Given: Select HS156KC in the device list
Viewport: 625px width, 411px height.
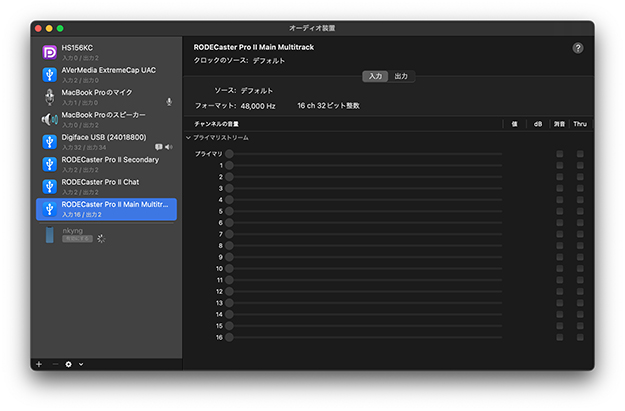Looking at the screenshot, I should click(x=106, y=52).
